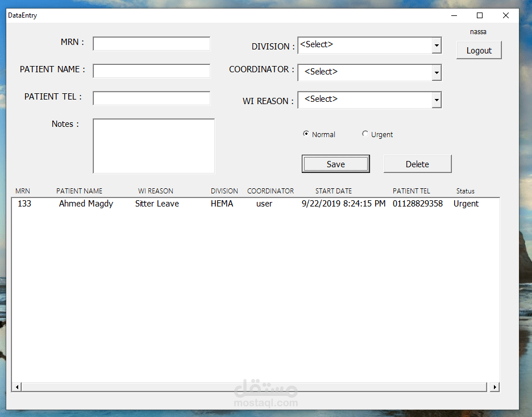Open the DIVISION dropdown arrow
This screenshot has width=532, height=417.
[x=437, y=46]
